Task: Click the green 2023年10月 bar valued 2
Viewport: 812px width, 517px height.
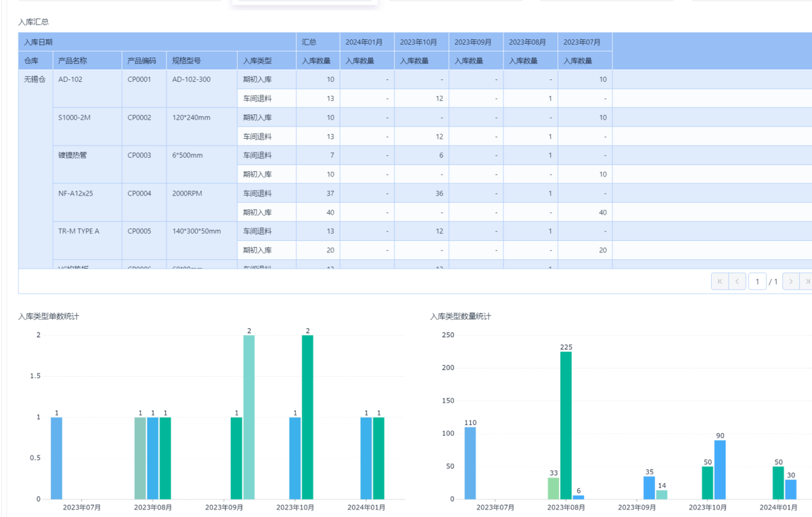Action: tap(308, 417)
